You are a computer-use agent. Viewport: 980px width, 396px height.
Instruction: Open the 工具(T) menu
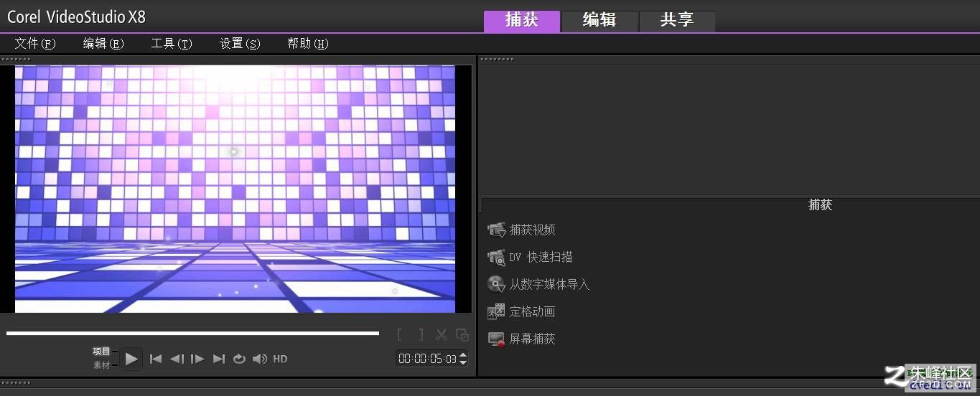(x=172, y=44)
